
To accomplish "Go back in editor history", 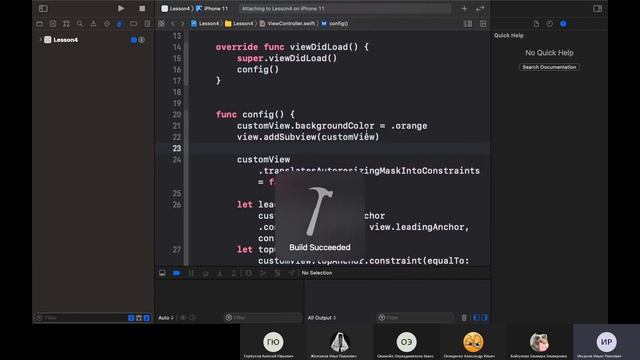I will (x=173, y=24).
